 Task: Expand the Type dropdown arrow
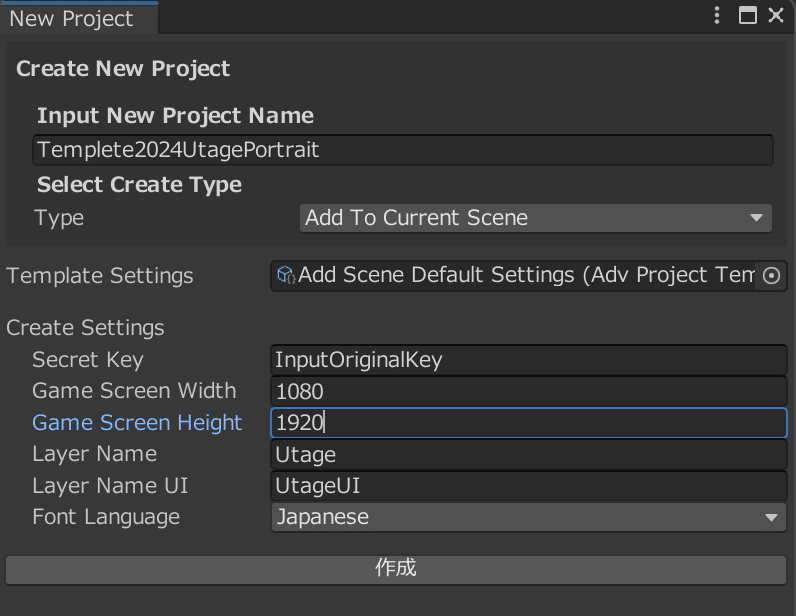click(756, 218)
